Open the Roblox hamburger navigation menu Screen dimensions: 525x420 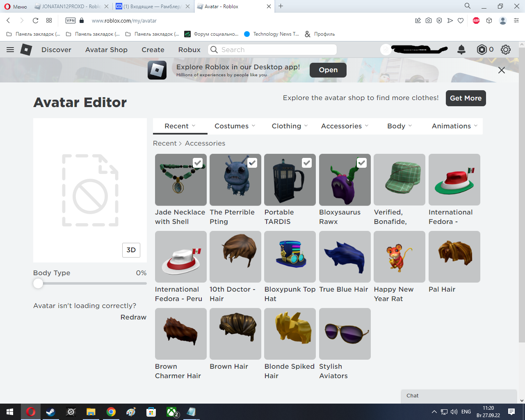click(x=10, y=50)
